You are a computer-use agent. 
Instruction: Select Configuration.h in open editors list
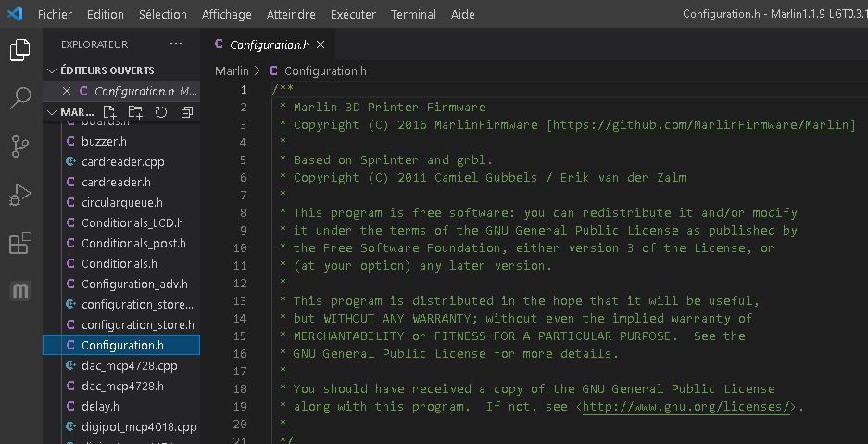(121, 91)
